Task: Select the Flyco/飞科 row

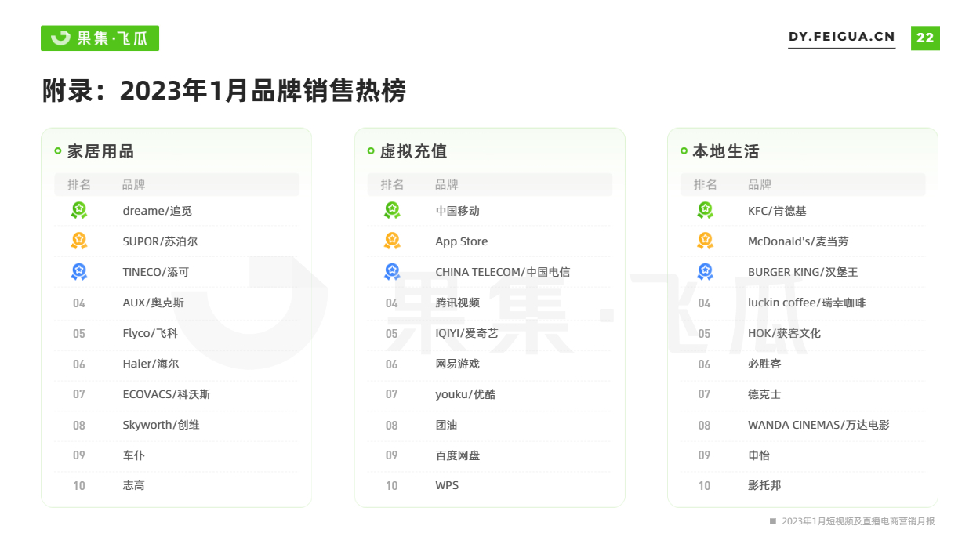Action: (177, 333)
